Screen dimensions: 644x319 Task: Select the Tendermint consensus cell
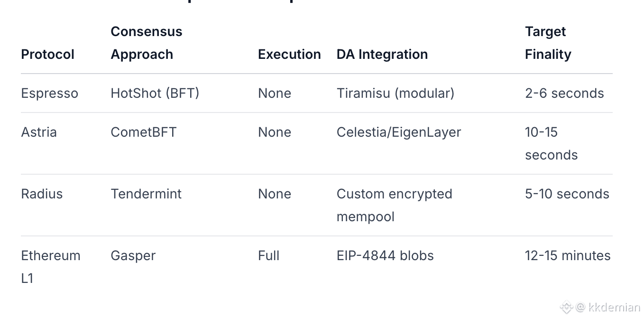coord(146,194)
